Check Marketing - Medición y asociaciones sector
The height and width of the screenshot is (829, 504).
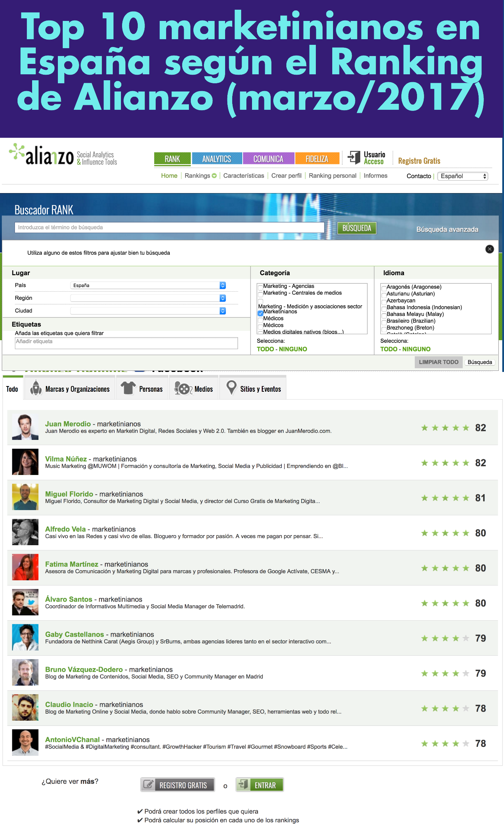[x=261, y=301]
